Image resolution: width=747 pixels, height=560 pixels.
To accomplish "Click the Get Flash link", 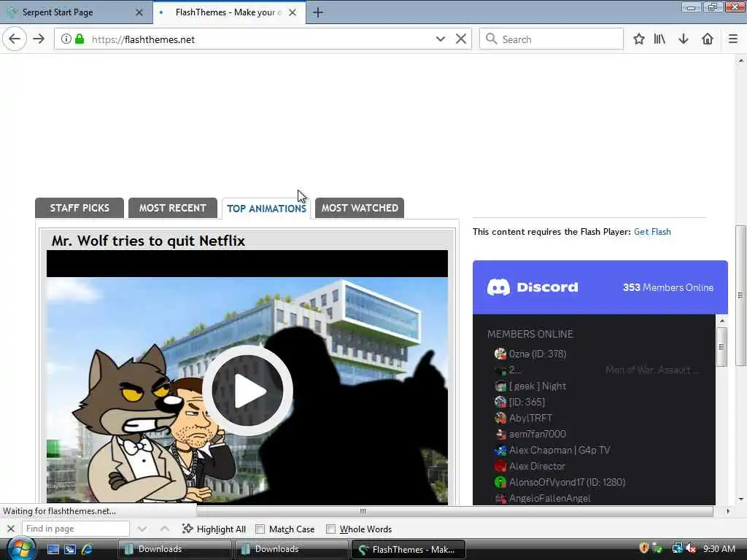I will pyautogui.click(x=652, y=232).
